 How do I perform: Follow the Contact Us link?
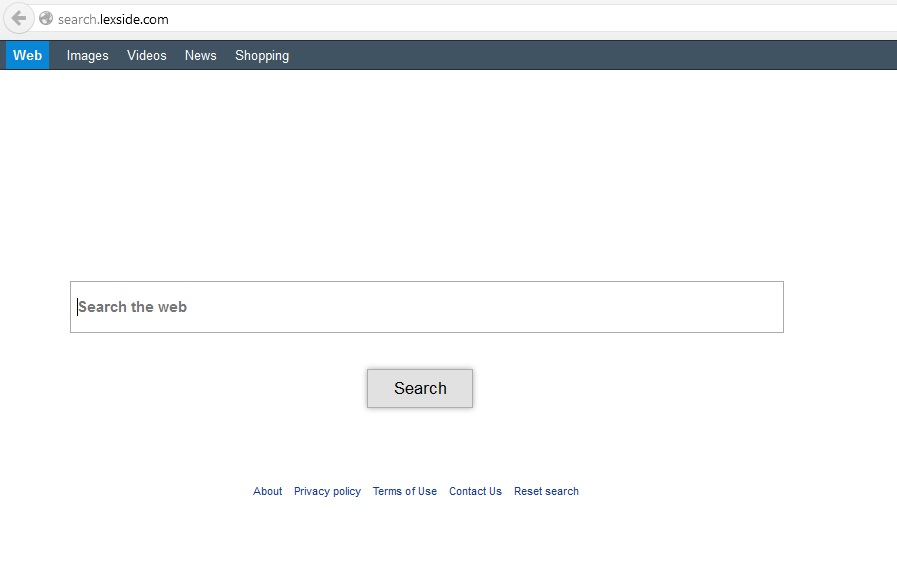click(x=475, y=491)
